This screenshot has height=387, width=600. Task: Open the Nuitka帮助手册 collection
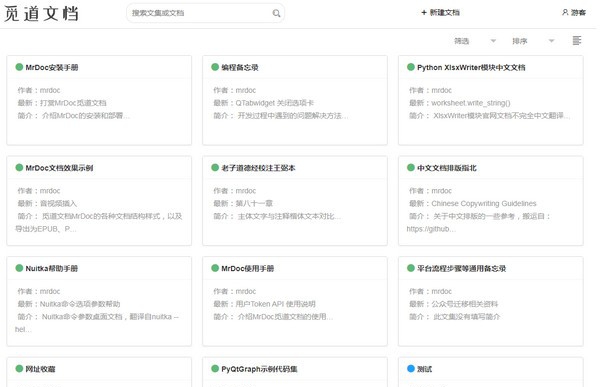(52, 269)
